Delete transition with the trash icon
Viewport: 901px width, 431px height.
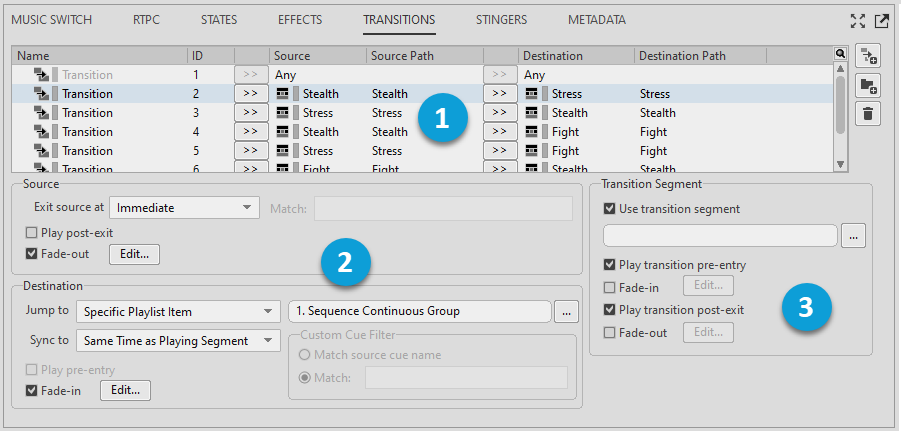point(869,114)
